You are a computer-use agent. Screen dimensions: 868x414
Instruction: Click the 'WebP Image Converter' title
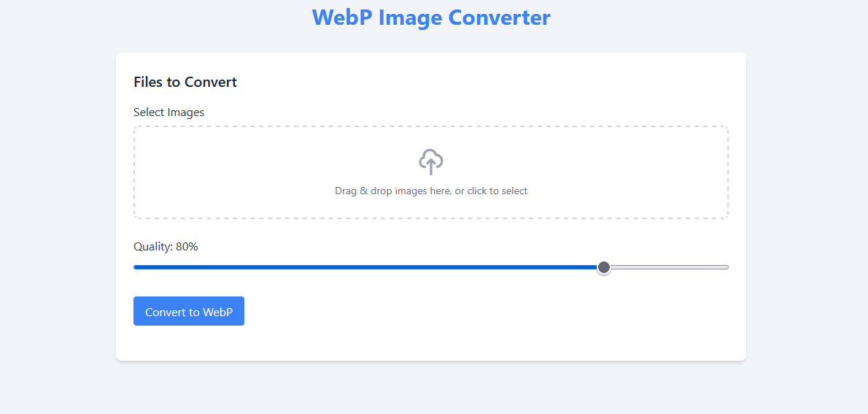(x=431, y=18)
